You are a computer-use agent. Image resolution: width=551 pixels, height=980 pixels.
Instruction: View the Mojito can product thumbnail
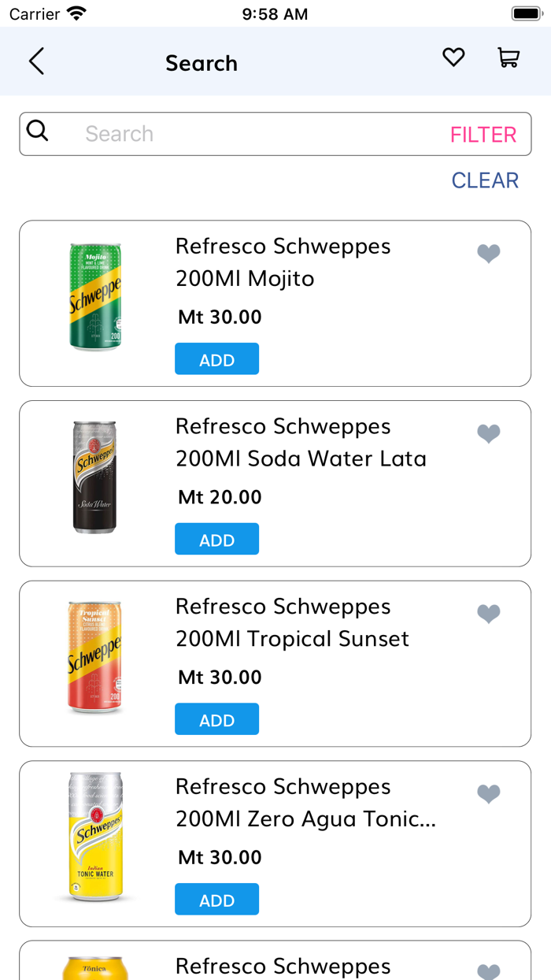pos(94,295)
